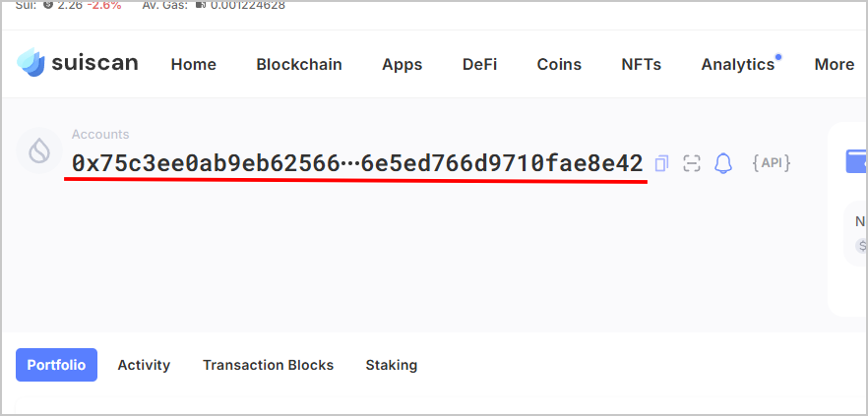Screen dimensions: 868x416
Task: Switch to the Staking tab
Action: (x=391, y=365)
